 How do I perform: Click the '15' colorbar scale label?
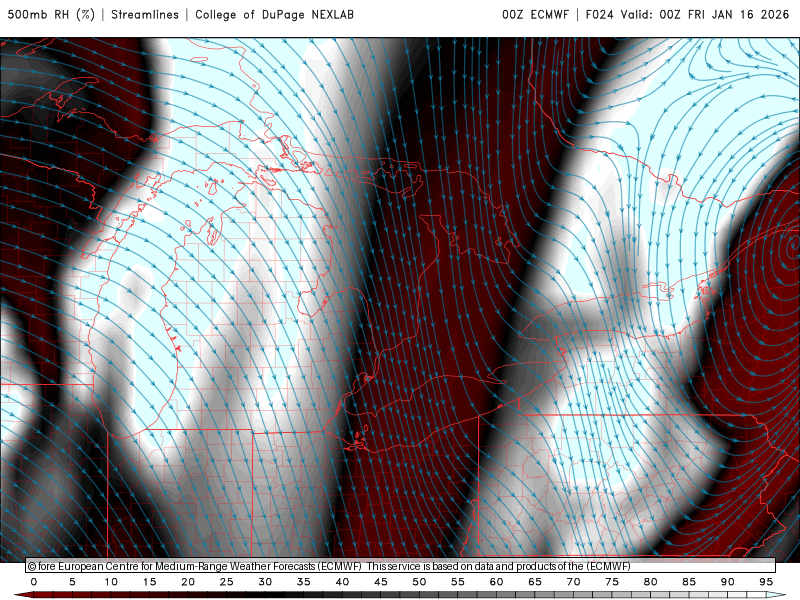tap(149, 582)
